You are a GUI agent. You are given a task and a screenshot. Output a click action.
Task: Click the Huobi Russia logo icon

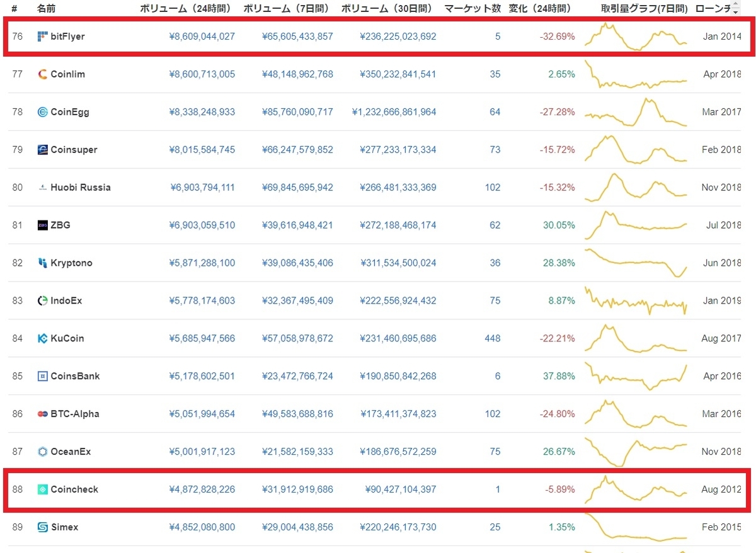pyautogui.click(x=43, y=188)
